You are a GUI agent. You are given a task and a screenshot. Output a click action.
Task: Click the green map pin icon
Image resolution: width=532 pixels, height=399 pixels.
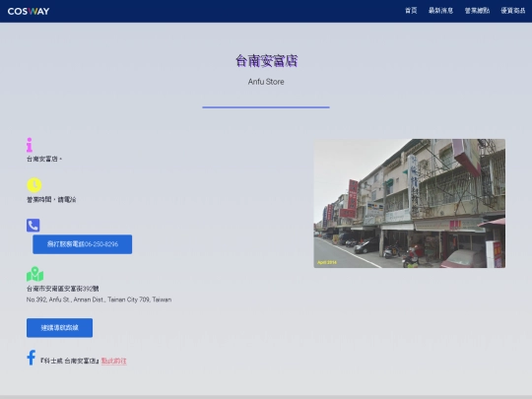point(34,274)
